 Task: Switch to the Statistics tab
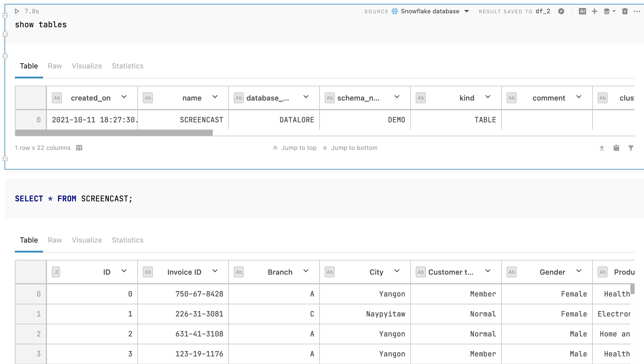pyautogui.click(x=127, y=66)
